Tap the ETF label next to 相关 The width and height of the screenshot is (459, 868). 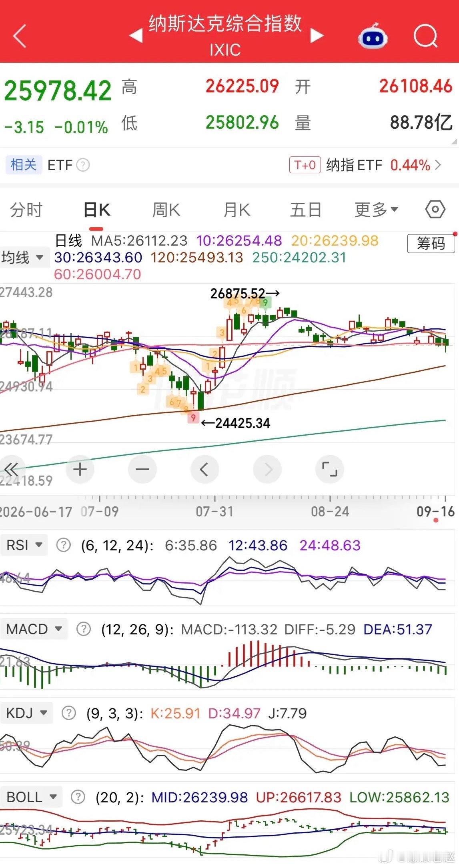[60, 165]
